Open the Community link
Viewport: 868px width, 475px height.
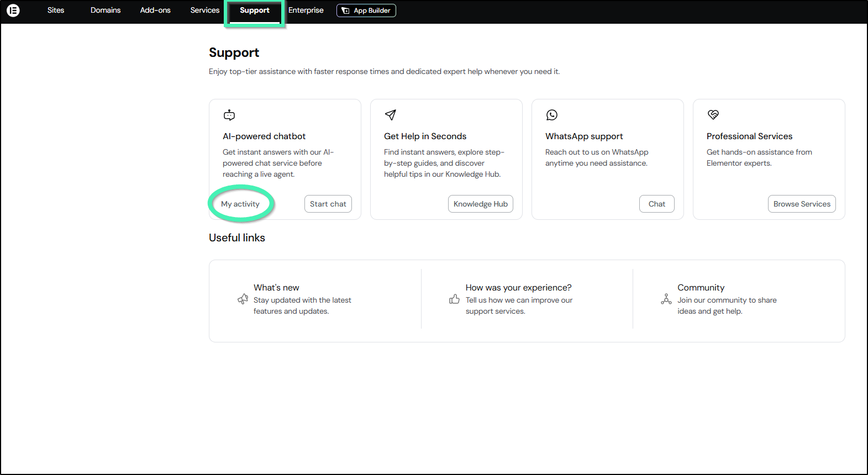point(701,288)
